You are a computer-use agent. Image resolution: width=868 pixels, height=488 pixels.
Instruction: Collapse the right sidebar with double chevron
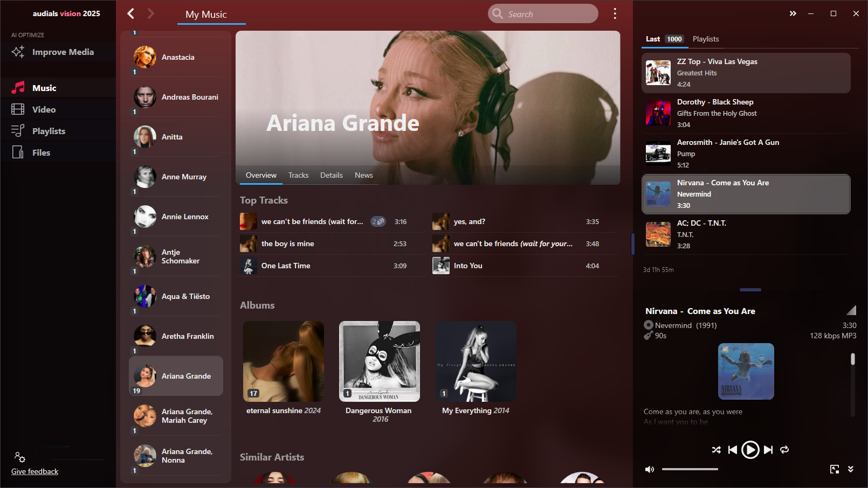coord(793,13)
